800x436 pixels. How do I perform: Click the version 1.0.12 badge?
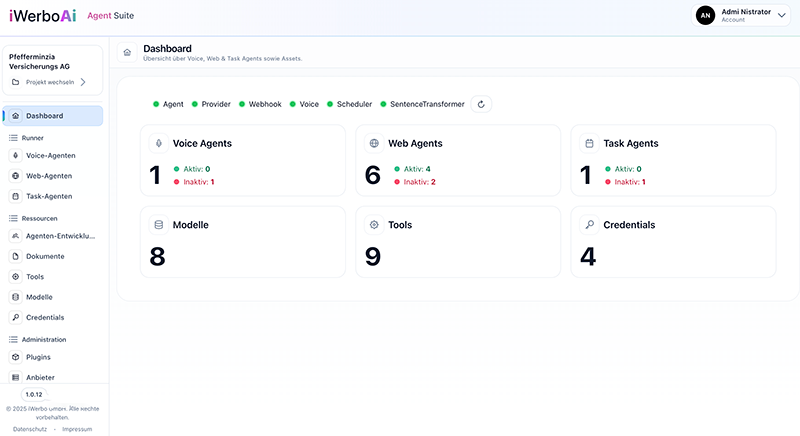(34, 395)
